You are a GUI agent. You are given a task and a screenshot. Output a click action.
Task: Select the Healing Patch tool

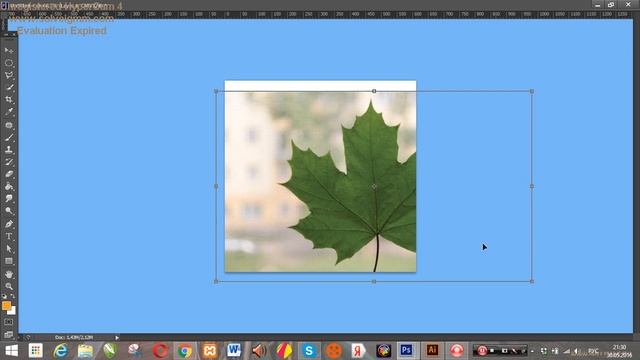pos(9,125)
